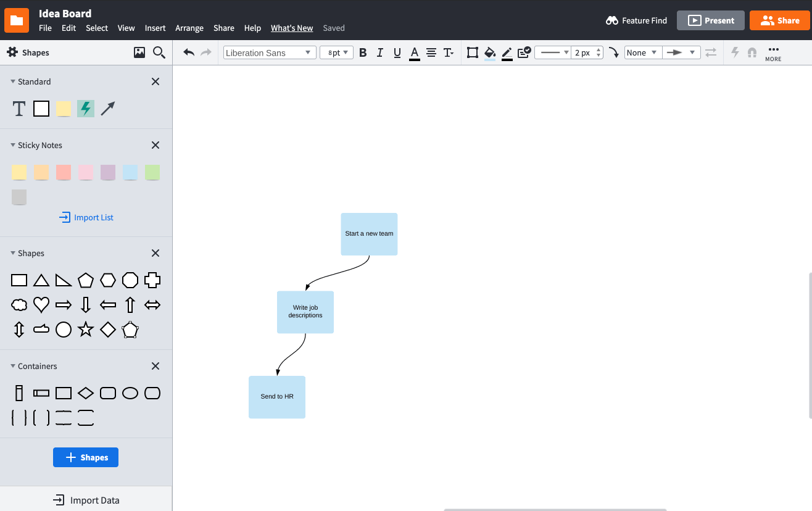This screenshot has height=511, width=812.
Task: Click the What's New link
Action: (292, 28)
